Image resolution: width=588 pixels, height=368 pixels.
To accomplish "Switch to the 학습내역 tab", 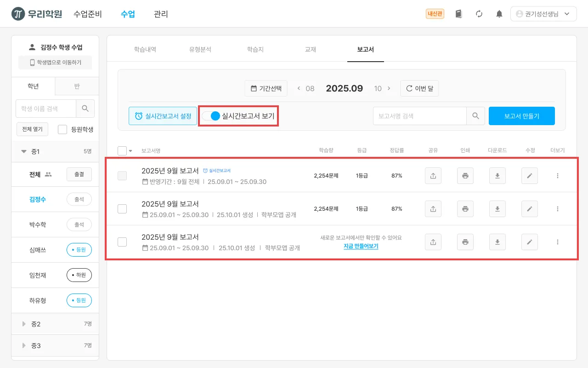I will 145,49.
